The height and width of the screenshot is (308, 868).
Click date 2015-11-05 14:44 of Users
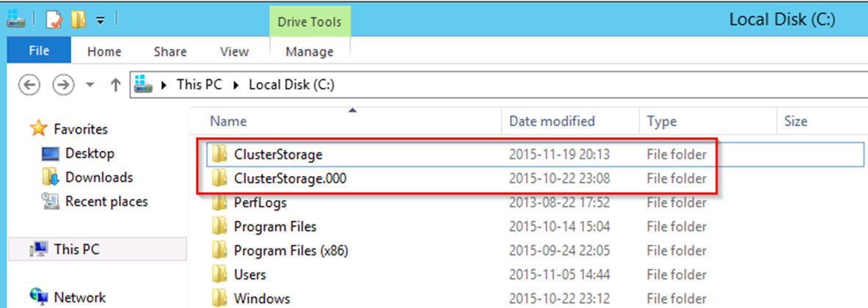[559, 275]
